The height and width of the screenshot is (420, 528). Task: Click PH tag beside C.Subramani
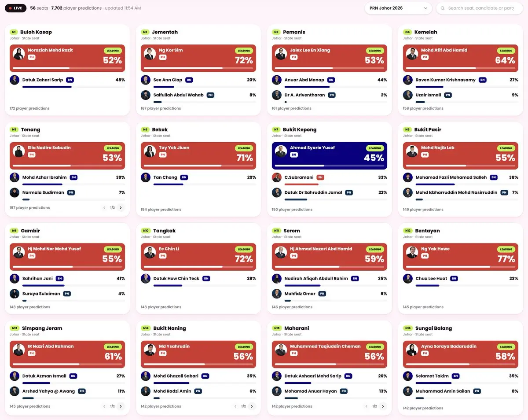(320, 177)
